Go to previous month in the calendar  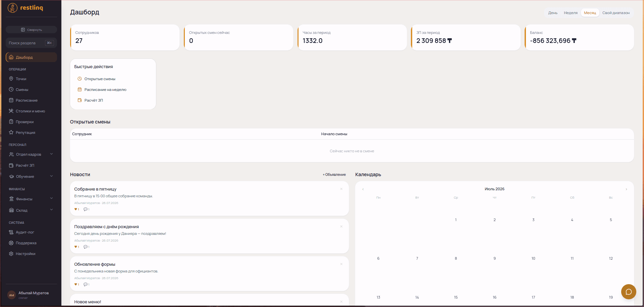pyautogui.click(x=363, y=189)
